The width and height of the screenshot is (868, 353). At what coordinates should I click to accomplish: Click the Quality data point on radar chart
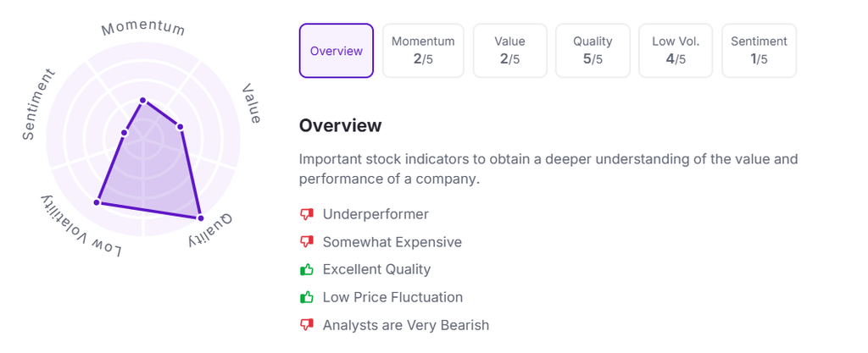pos(200,217)
